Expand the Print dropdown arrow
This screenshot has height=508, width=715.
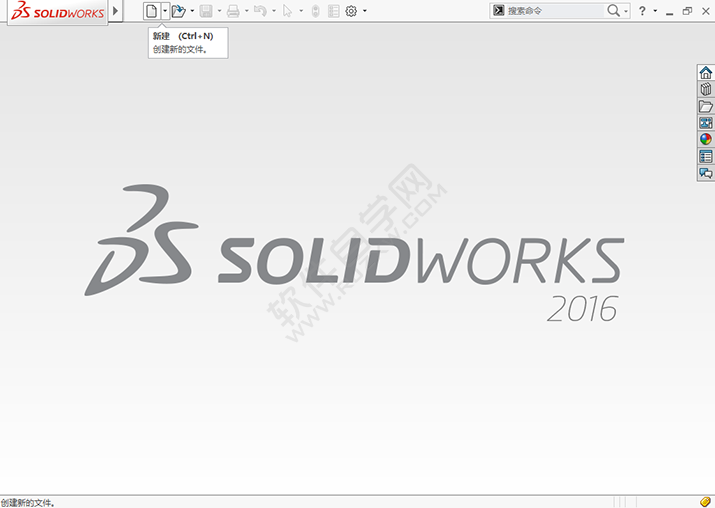247,11
